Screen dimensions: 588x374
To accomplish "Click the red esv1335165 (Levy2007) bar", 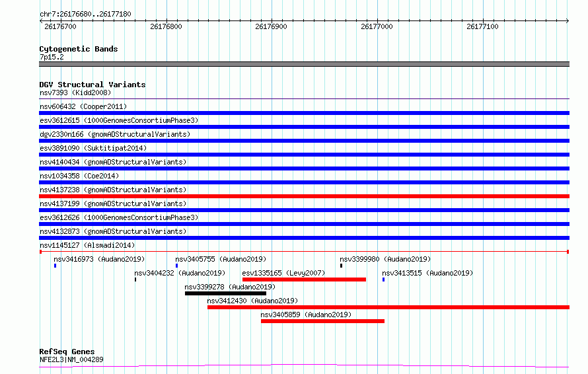I will click(304, 280).
